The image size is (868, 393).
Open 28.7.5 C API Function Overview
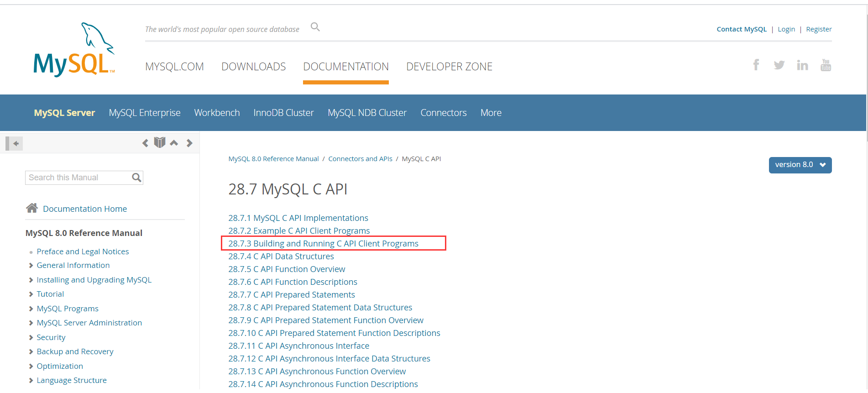(x=287, y=269)
